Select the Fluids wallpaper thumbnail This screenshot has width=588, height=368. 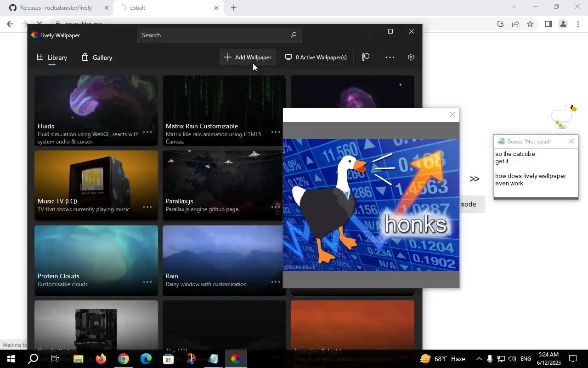coord(96,110)
